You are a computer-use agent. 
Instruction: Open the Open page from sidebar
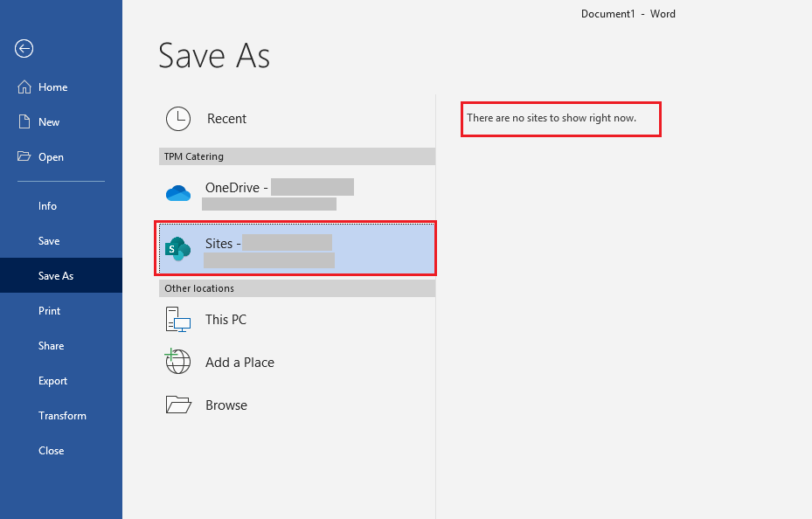coord(50,156)
